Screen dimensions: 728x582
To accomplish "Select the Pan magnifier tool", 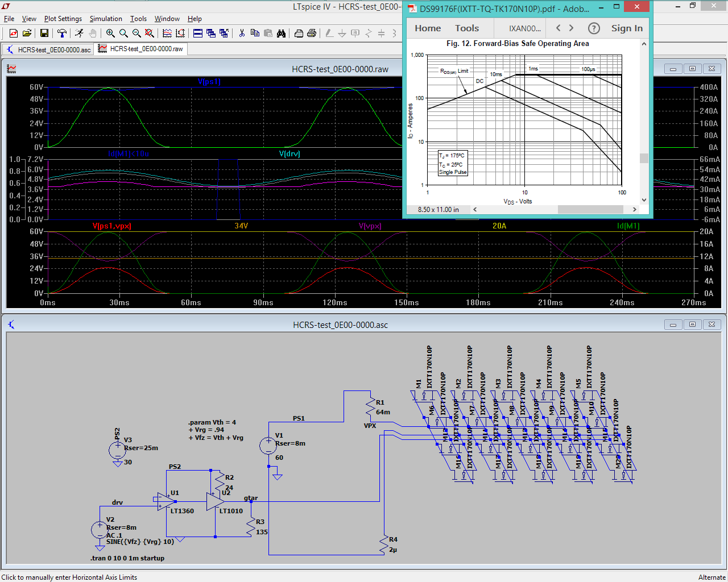I will [x=123, y=34].
